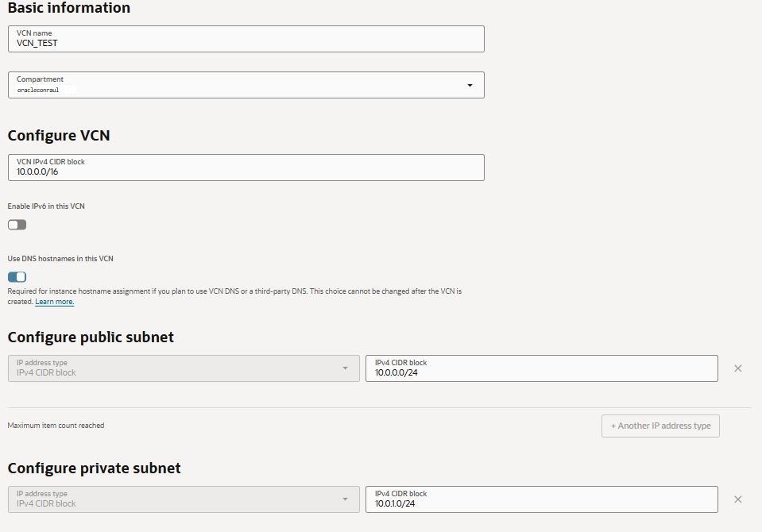Viewport: 762px width, 532px height.
Task: Select the public subnet 10.0.0.0/24 CIDR field
Action: click(x=541, y=368)
